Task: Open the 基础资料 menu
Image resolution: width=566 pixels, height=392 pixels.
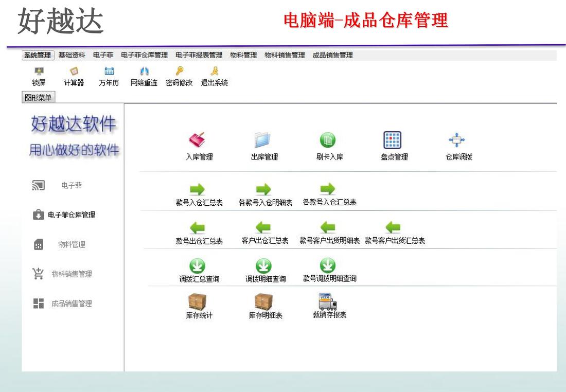Action: tap(72, 55)
